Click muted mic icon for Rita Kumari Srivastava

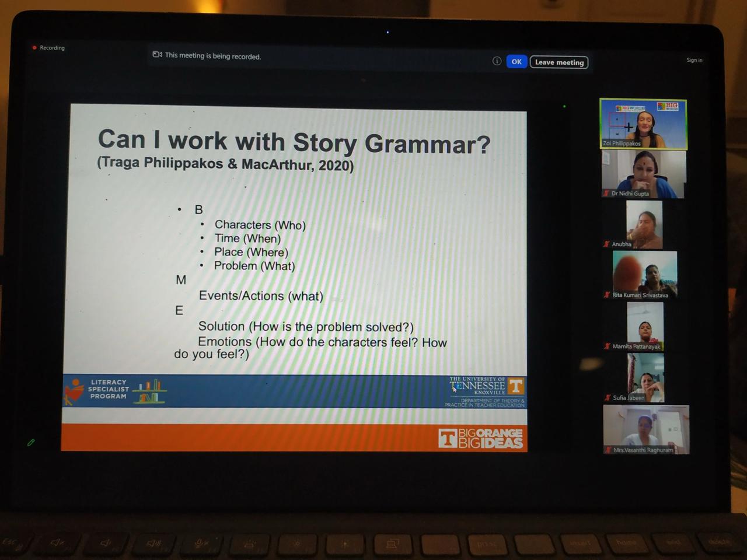pyautogui.click(x=607, y=295)
